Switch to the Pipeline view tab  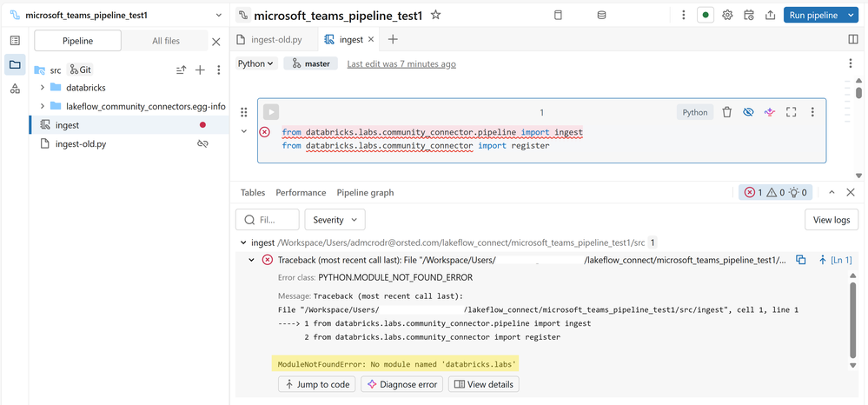click(77, 41)
